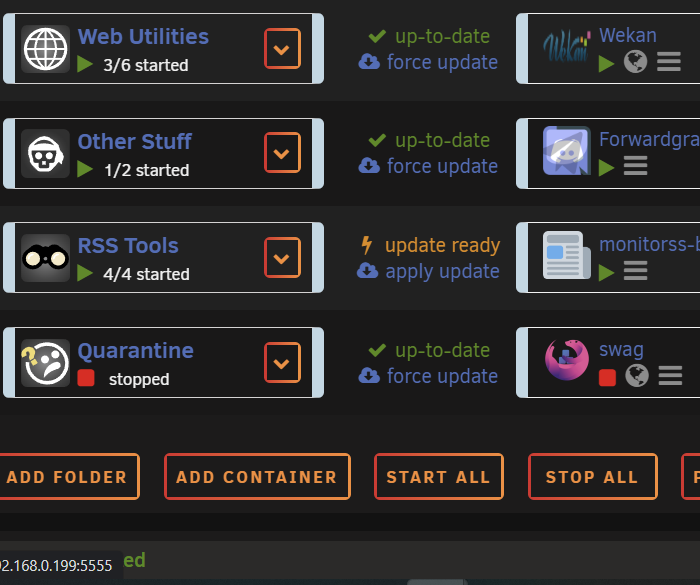Click force update for Web Utilities
Screen dimensions: 700x585
[x=442, y=62]
